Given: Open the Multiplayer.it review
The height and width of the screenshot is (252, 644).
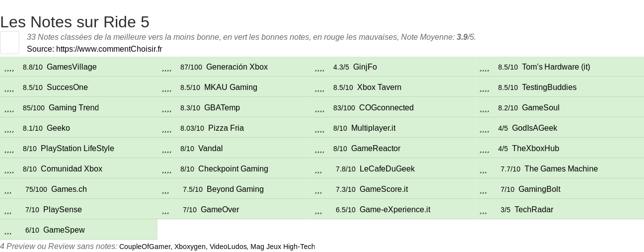Looking at the screenshot, I should coord(373,128).
